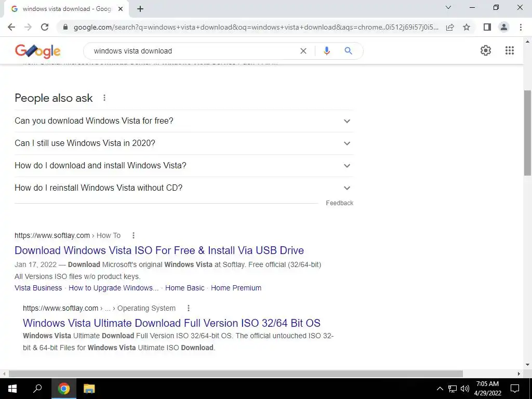Click Feedback under People also ask
The image size is (532, 399).
(340, 203)
